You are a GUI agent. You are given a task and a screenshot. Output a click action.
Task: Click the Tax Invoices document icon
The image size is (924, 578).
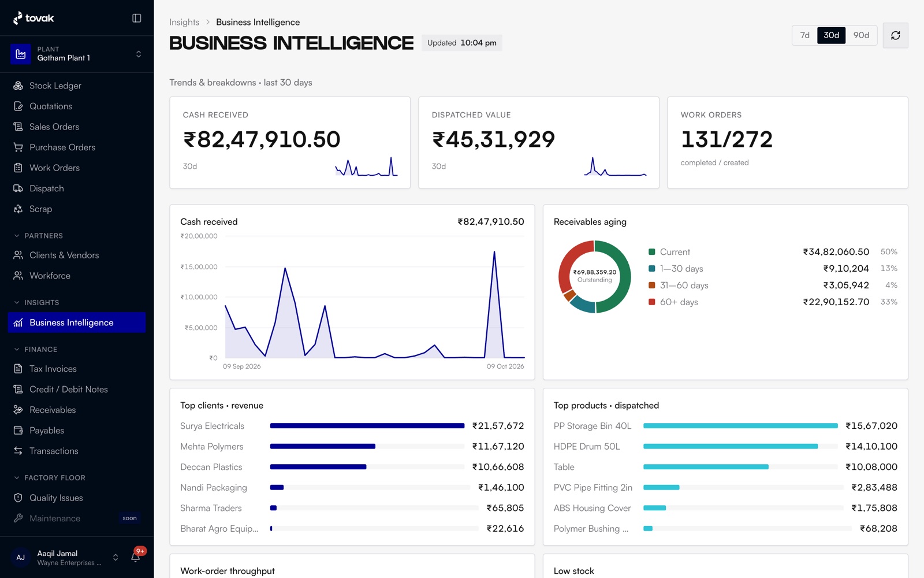pos(18,369)
